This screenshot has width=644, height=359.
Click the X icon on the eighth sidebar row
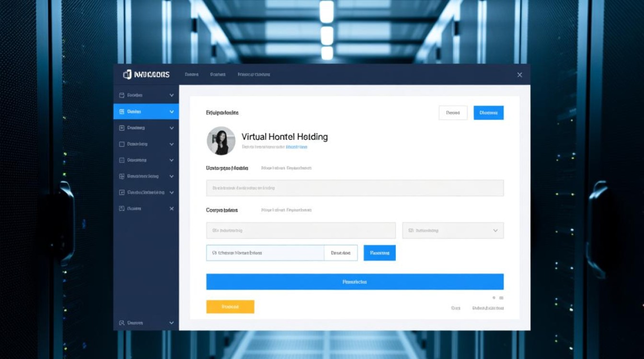[172, 209]
